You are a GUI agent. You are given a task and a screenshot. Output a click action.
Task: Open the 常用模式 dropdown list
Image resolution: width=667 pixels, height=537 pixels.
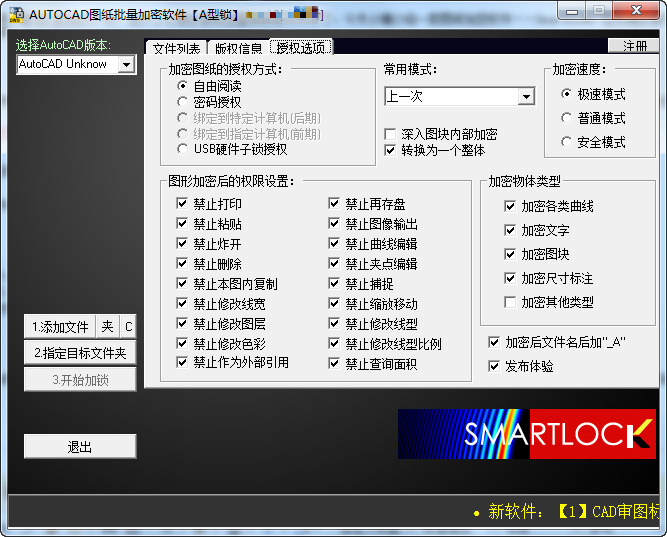point(526,97)
